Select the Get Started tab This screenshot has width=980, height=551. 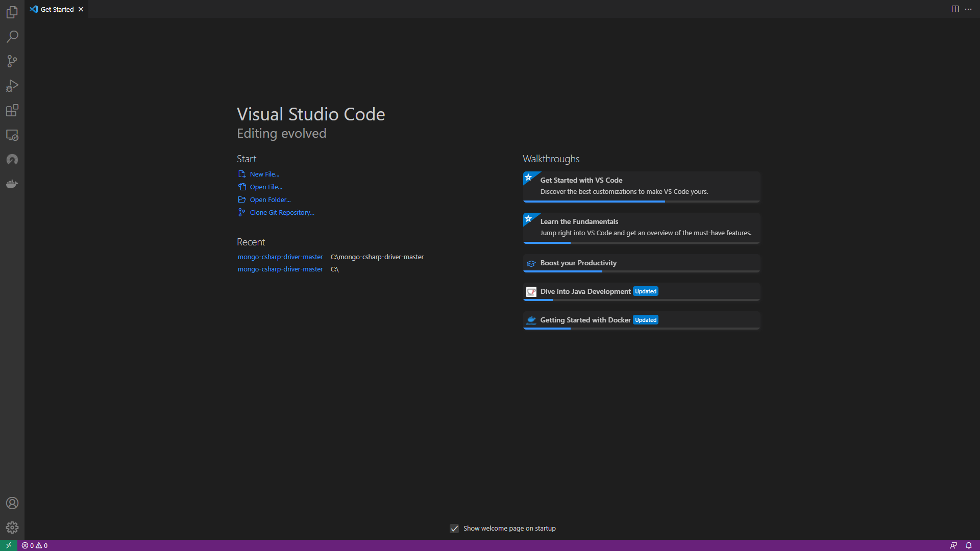tap(57, 9)
